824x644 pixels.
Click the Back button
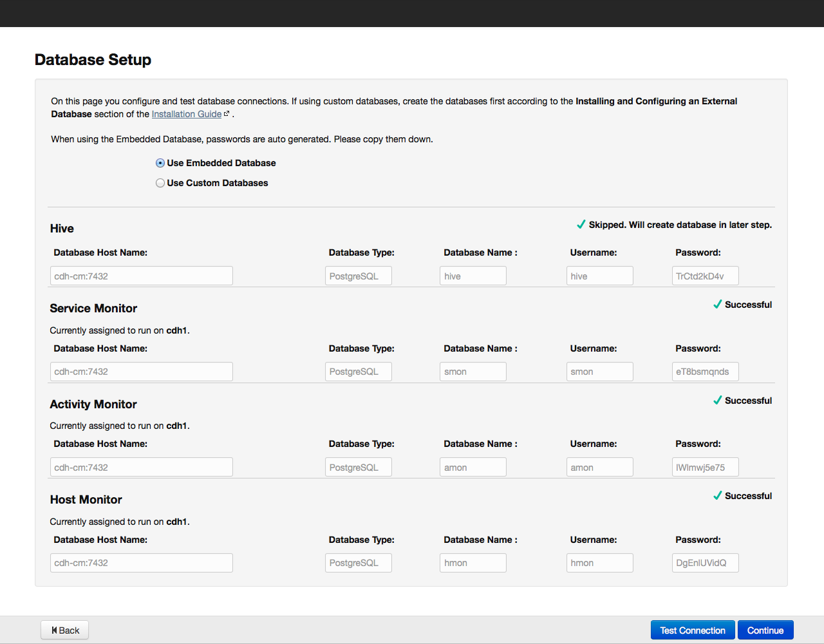pos(64,630)
